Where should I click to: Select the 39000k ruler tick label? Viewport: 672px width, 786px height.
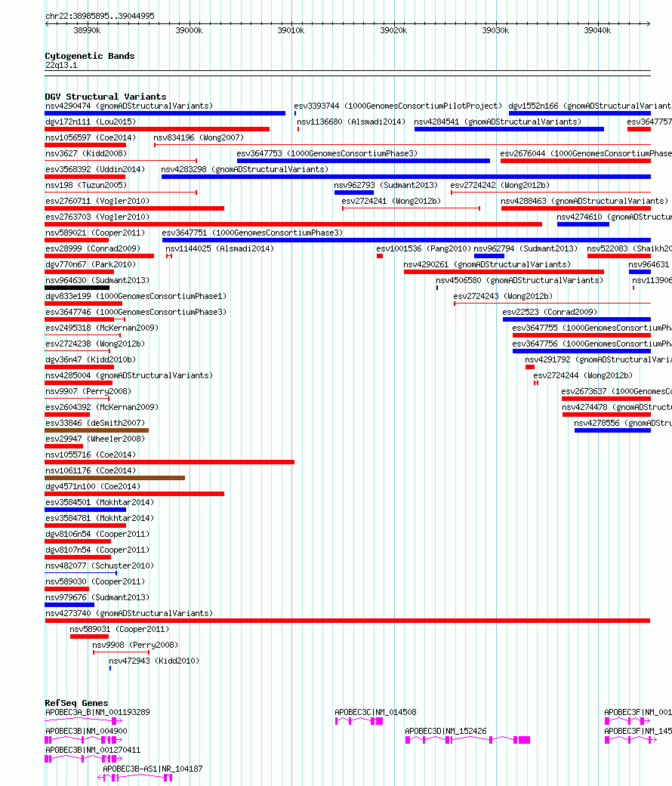(189, 30)
